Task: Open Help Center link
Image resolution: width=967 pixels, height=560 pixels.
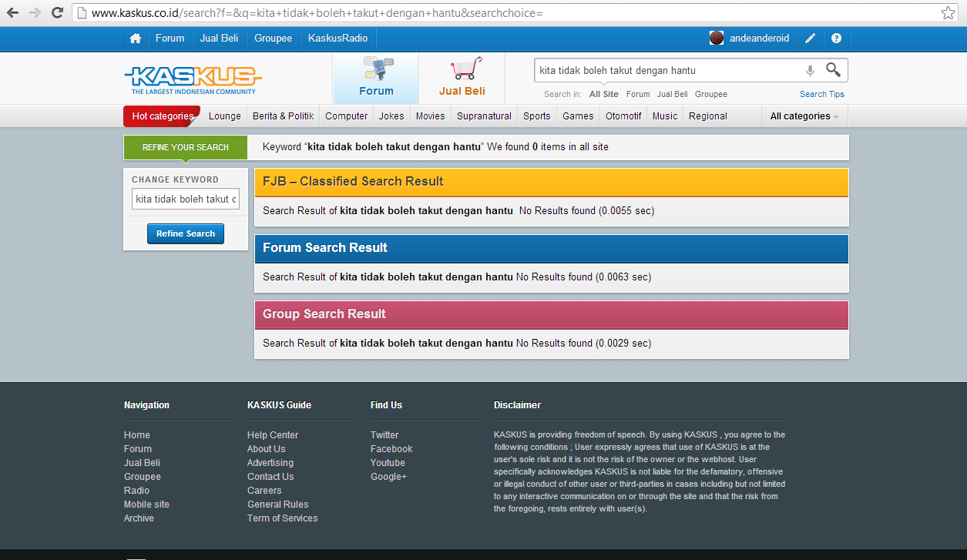Action: pos(273,435)
